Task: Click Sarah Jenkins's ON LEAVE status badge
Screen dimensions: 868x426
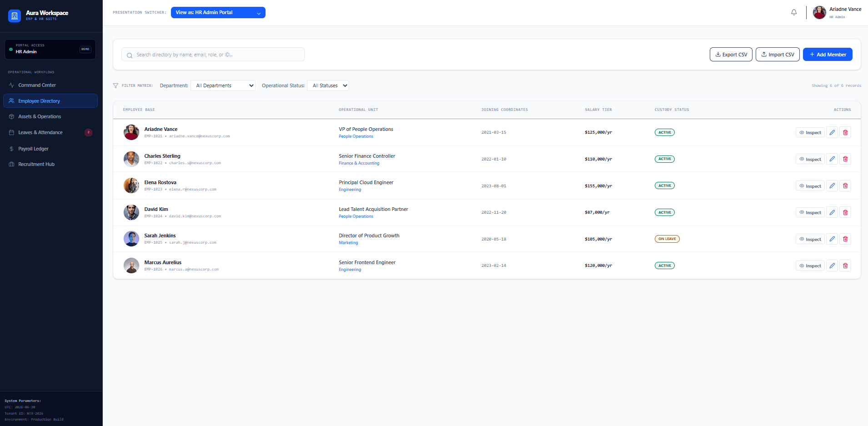Action: [667, 239]
